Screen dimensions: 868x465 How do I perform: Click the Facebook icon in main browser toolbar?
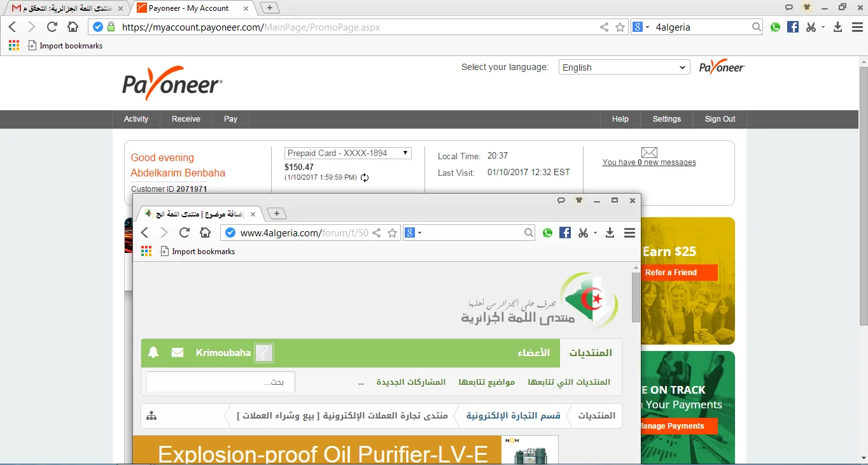pos(793,27)
